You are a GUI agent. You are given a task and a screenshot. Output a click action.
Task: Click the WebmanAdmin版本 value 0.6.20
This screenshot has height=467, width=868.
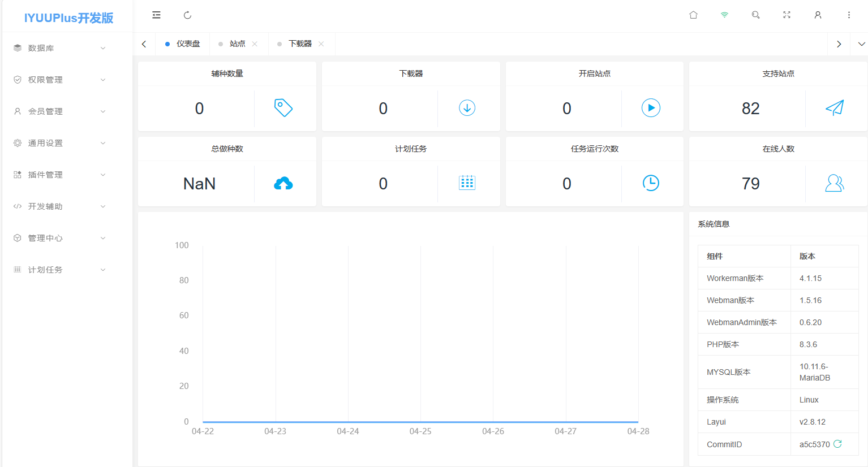coord(810,322)
